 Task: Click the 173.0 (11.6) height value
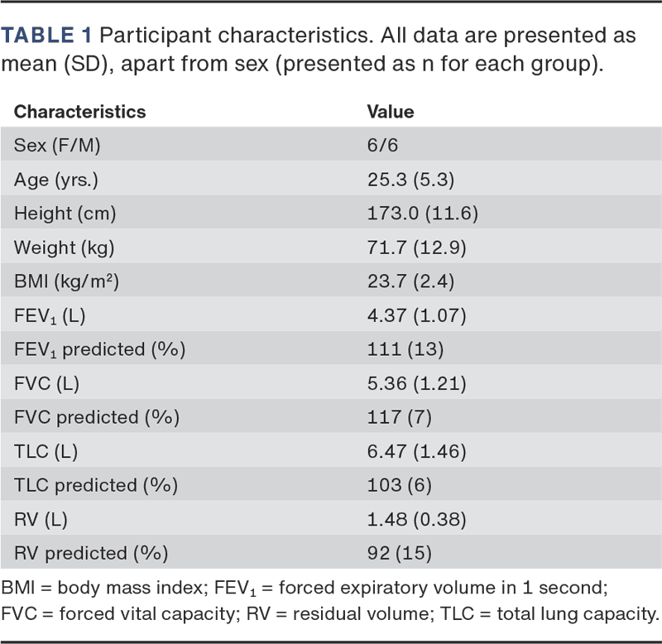pos(423,214)
